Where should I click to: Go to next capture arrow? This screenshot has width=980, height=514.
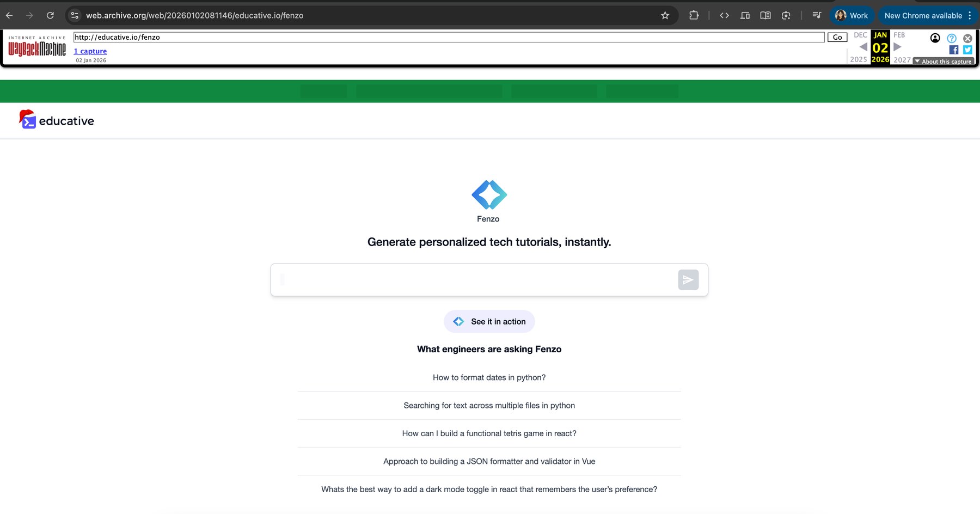point(897,47)
